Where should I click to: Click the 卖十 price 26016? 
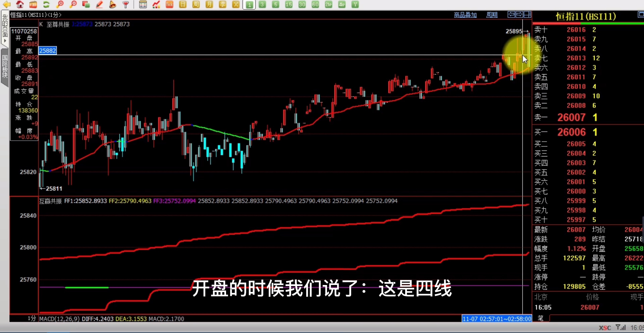(x=576, y=30)
